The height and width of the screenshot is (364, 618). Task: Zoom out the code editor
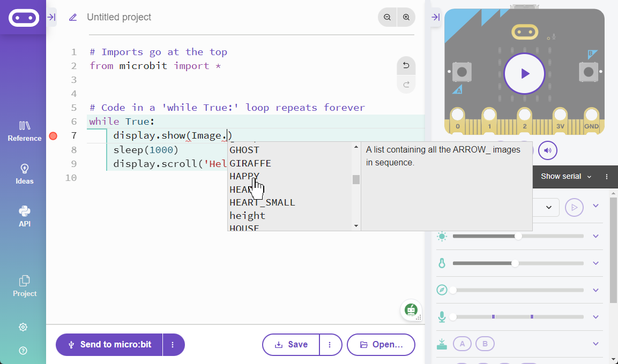pos(388,17)
